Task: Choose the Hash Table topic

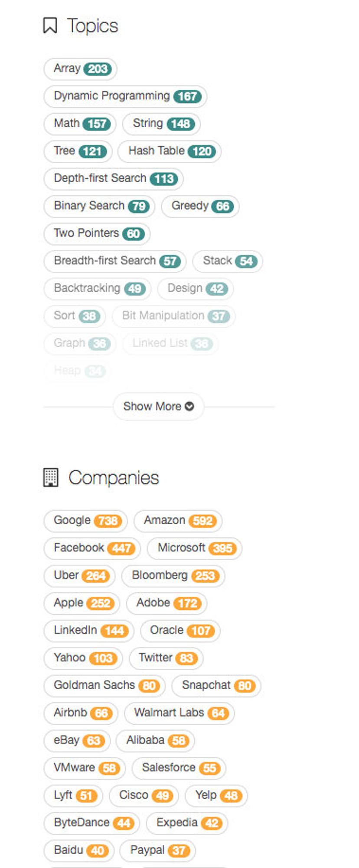Action: pyautogui.click(x=170, y=151)
